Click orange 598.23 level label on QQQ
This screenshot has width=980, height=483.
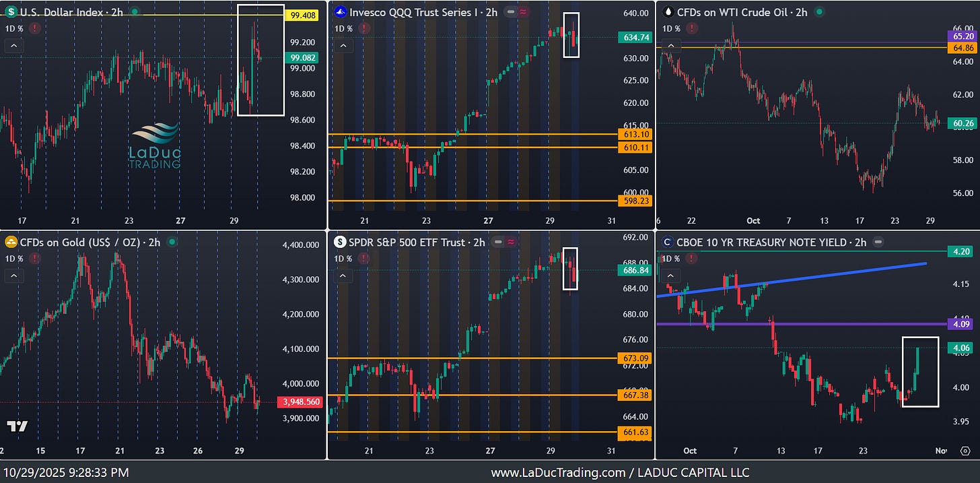coord(635,201)
